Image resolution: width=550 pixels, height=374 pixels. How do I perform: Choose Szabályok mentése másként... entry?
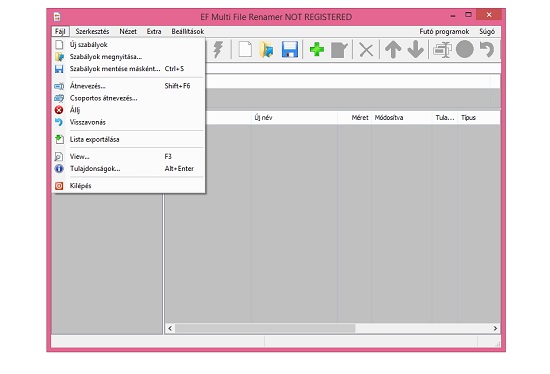(128, 68)
